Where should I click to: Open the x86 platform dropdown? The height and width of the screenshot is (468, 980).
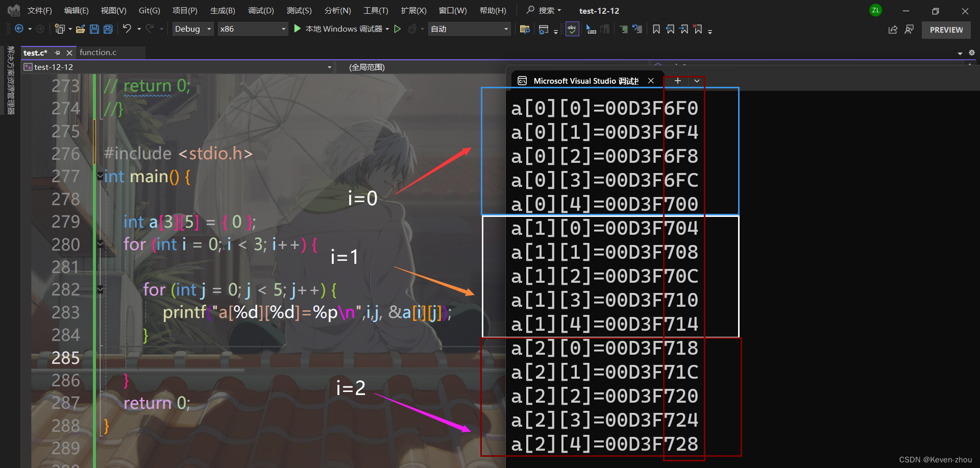tap(253, 29)
